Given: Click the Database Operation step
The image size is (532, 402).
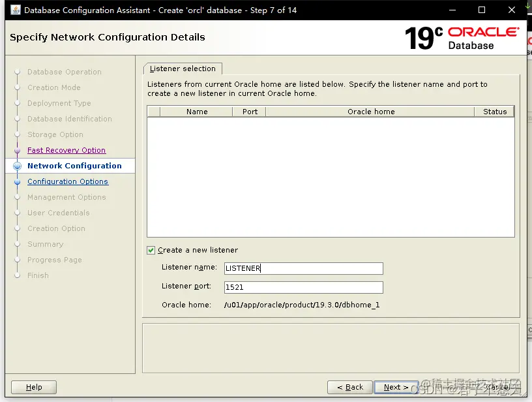Looking at the screenshot, I should point(65,72).
